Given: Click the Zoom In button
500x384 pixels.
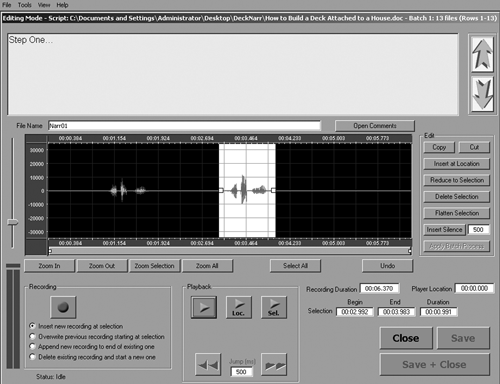Looking at the screenshot, I should (49, 266).
